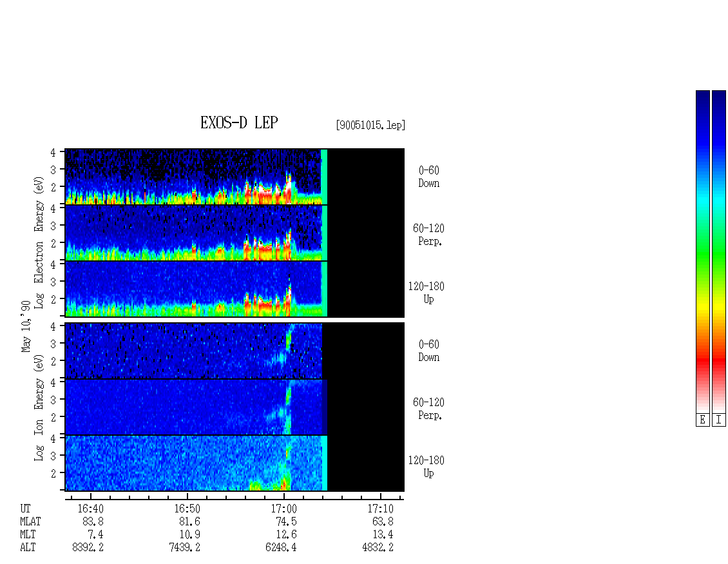The image size is (728, 564).
Task: Click the 16:40 time tick label
Action: (x=91, y=509)
